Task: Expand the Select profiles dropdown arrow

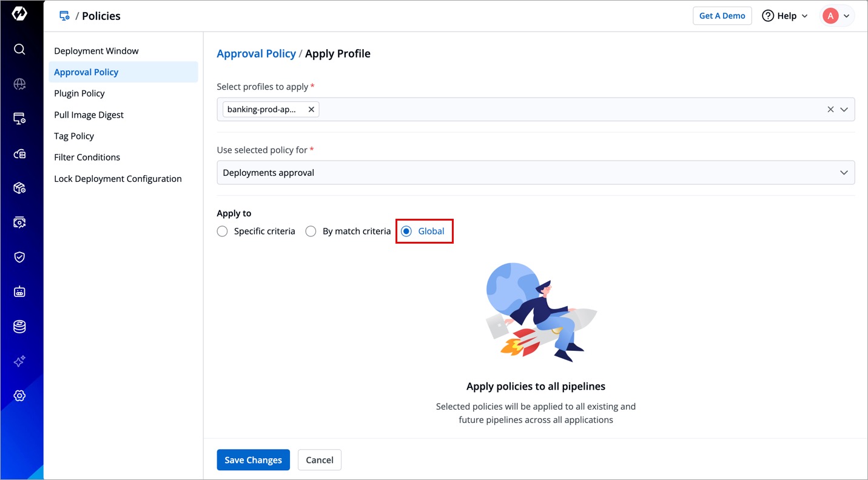Action: tap(844, 110)
